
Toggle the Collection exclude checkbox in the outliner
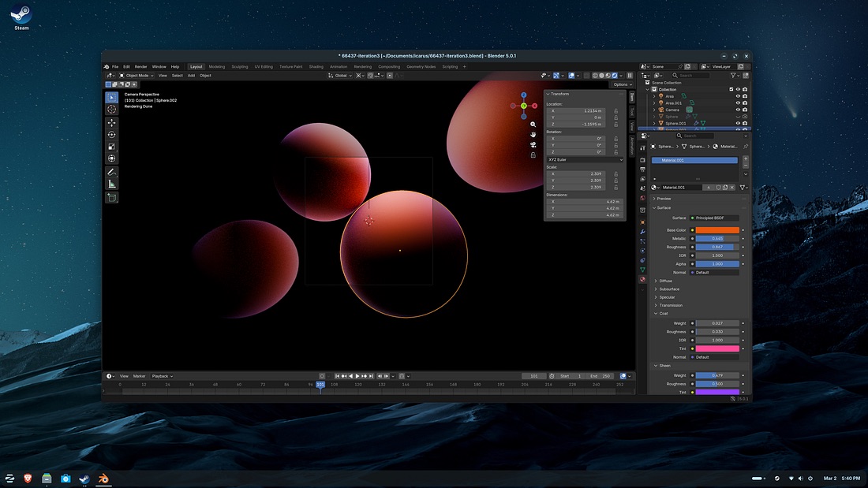pos(730,90)
